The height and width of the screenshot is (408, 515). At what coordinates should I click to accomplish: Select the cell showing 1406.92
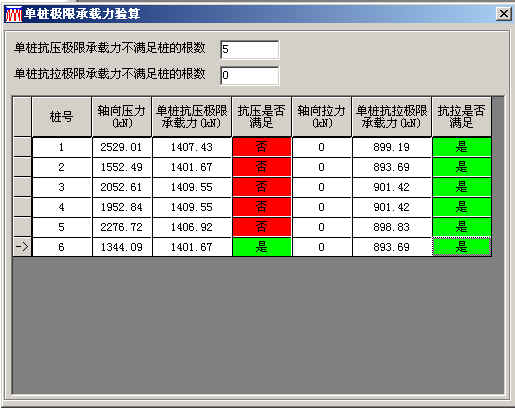click(192, 227)
